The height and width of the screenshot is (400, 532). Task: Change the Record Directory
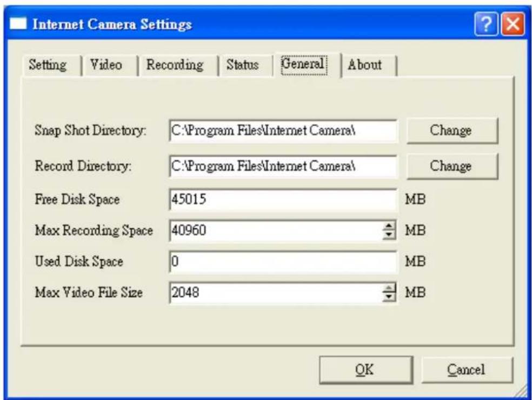[452, 166]
